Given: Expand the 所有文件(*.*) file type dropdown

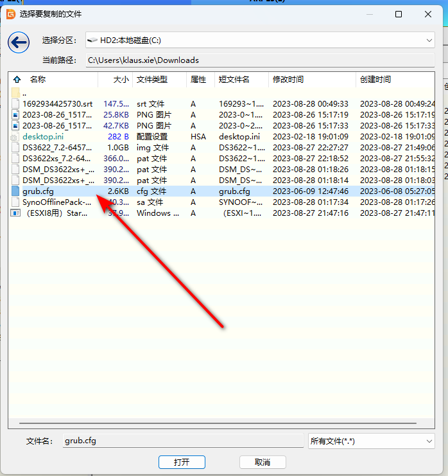Looking at the screenshot, I should (371, 441).
